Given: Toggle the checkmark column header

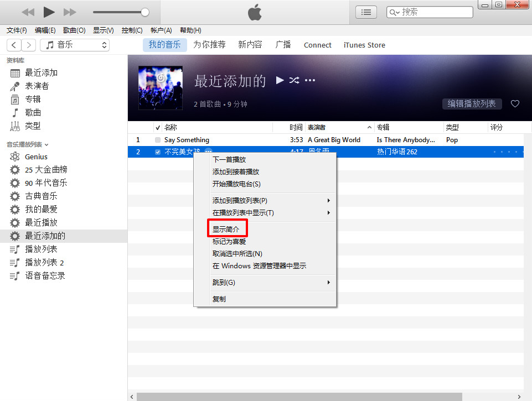Looking at the screenshot, I should (x=157, y=128).
